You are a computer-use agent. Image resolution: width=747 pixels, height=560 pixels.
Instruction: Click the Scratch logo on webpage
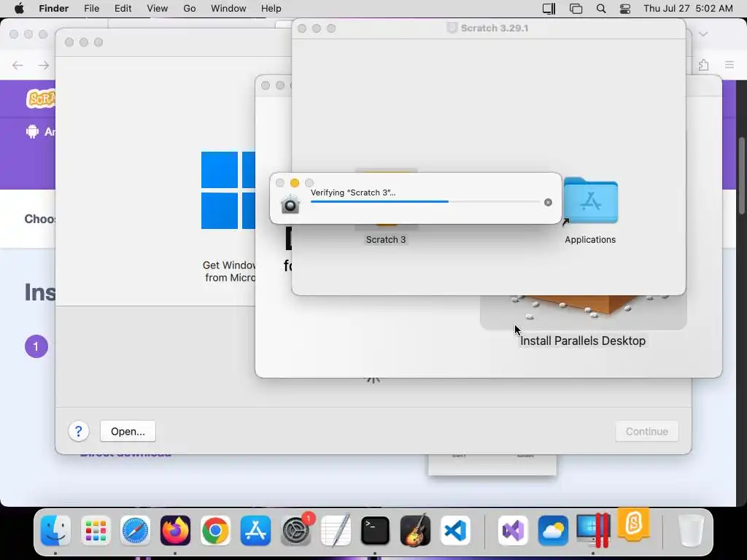(x=41, y=98)
